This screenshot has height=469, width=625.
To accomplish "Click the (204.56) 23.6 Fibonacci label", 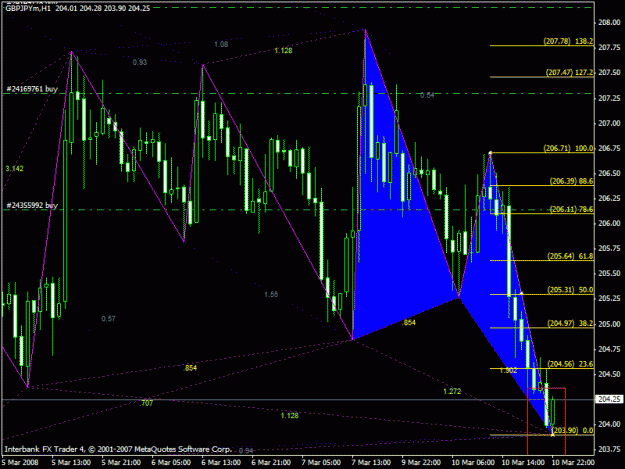I will pos(570,364).
